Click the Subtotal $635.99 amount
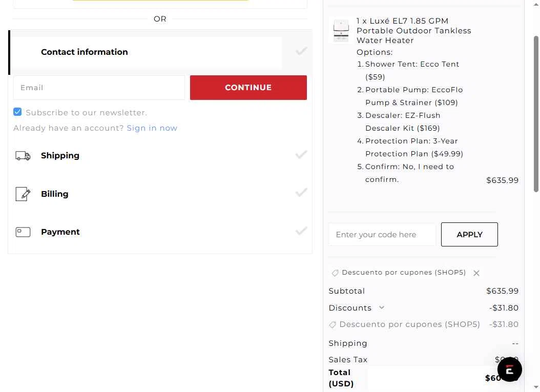 tap(502, 291)
